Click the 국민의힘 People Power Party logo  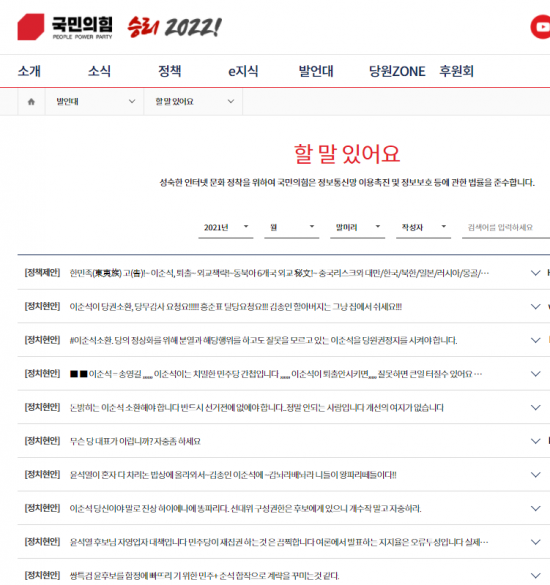(x=65, y=27)
